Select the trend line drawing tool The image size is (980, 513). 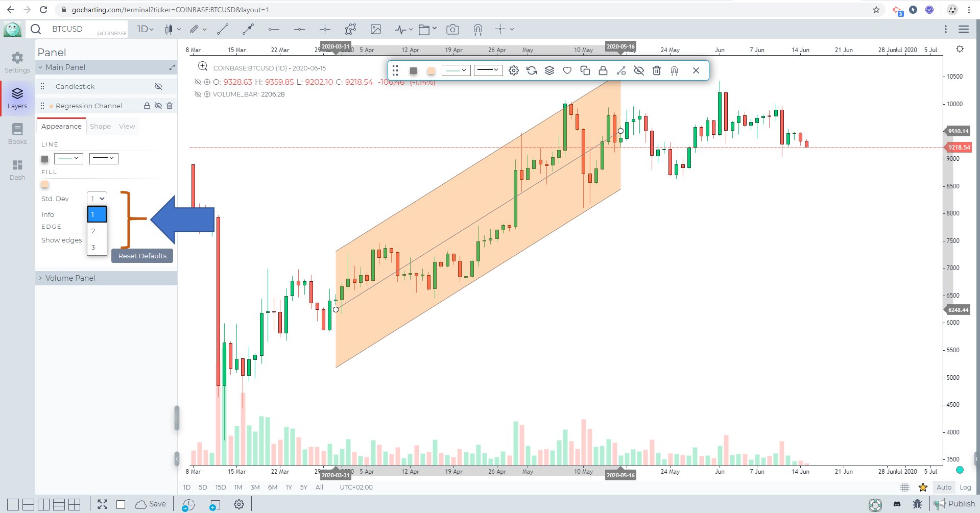[x=223, y=29]
